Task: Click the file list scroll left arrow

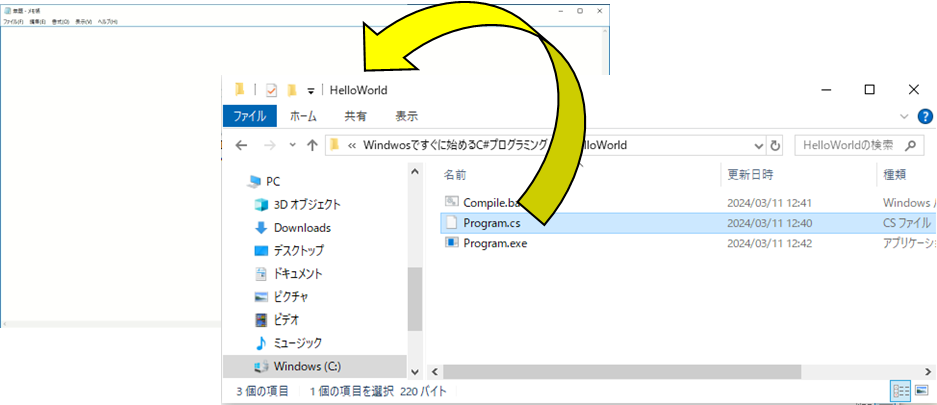Action: [434, 371]
